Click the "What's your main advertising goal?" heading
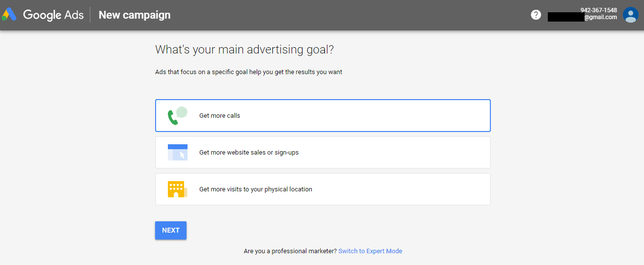 pos(244,50)
